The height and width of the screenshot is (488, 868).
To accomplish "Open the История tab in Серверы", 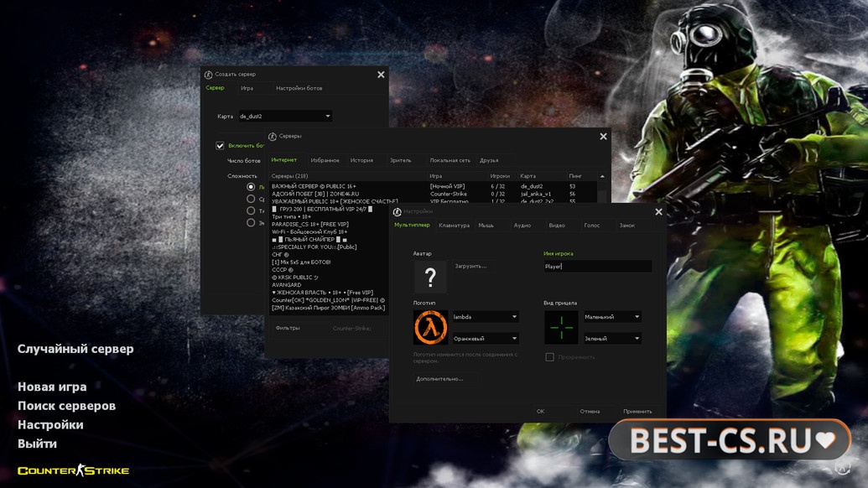I will point(361,160).
